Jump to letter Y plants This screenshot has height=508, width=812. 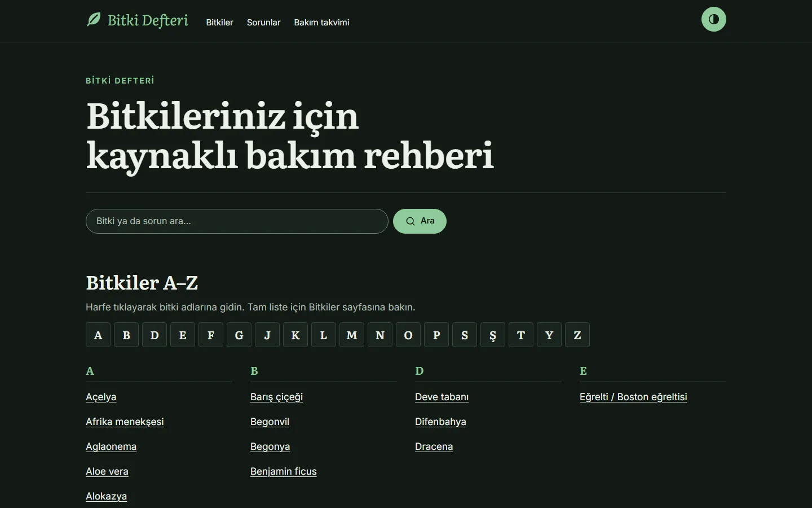point(549,335)
